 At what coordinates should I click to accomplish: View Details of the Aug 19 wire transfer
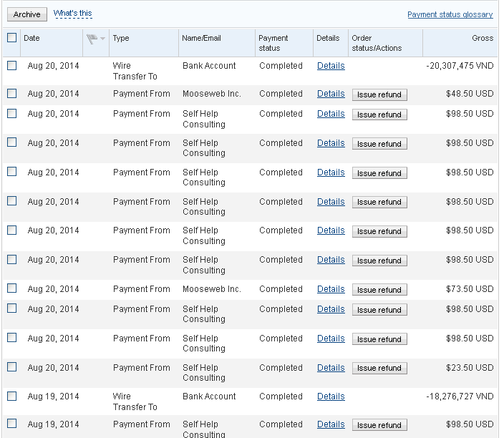[x=331, y=396]
